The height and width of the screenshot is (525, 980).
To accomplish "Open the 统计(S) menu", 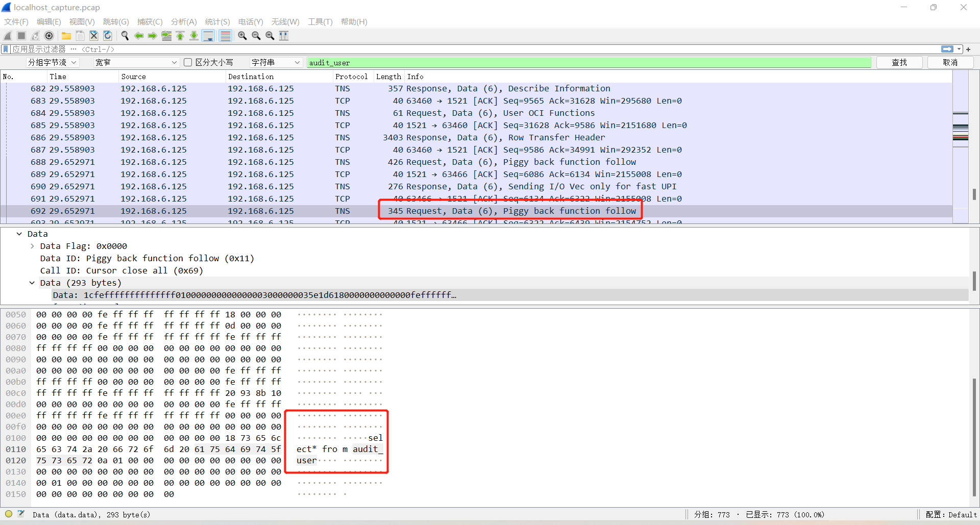I will click(x=217, y=22).
